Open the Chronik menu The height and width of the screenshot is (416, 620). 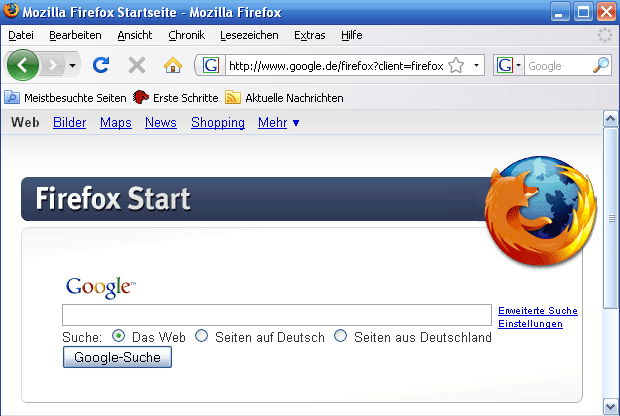coord(187,35)
